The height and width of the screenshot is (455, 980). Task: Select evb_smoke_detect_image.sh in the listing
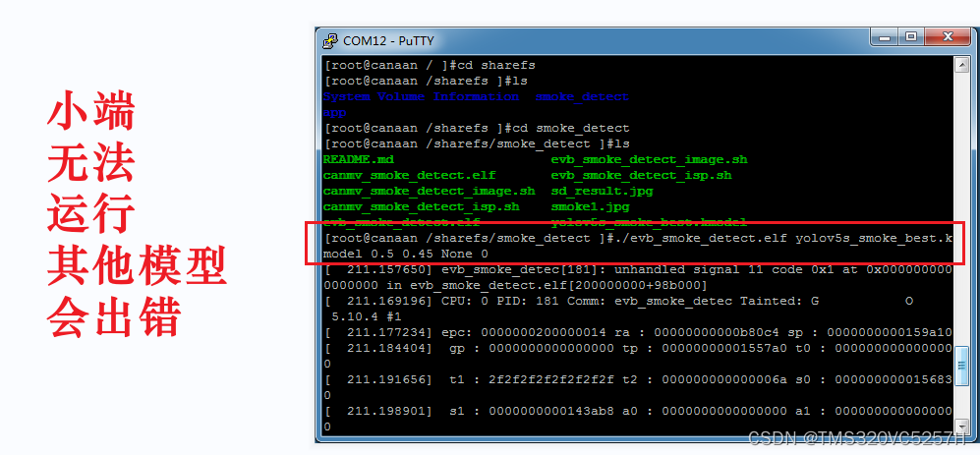pos(650,159)
